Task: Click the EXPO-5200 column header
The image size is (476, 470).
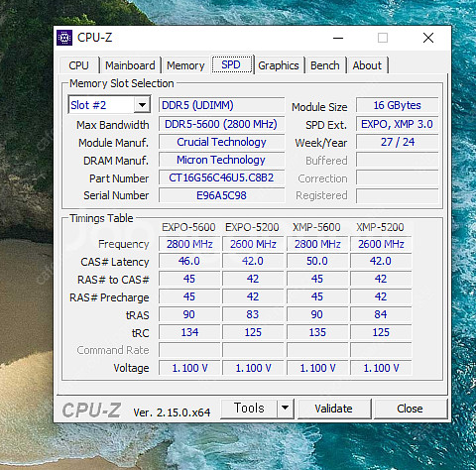Action: (252, 227)
